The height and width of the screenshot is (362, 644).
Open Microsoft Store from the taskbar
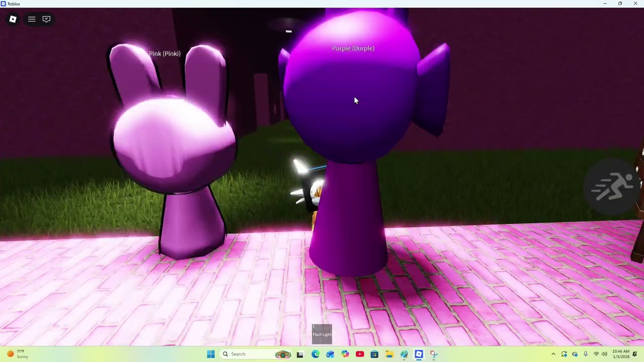coord(374,354)
